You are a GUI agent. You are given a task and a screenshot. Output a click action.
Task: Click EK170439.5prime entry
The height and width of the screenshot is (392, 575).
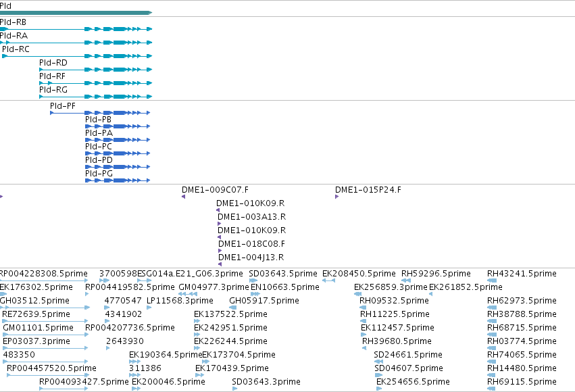point(232,368)
